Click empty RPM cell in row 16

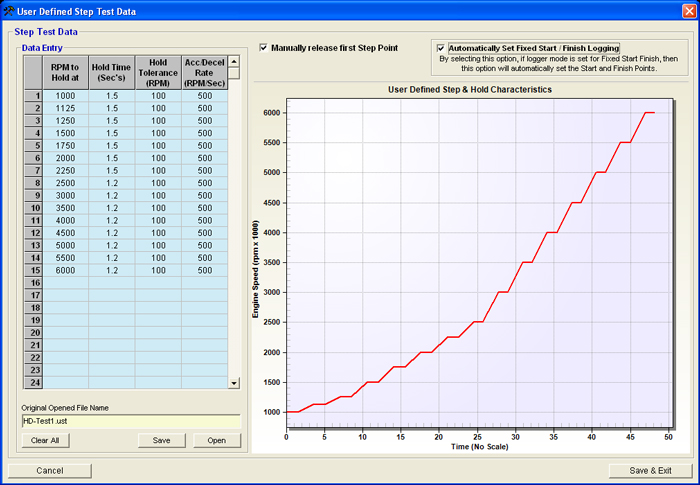pos(66,283)
